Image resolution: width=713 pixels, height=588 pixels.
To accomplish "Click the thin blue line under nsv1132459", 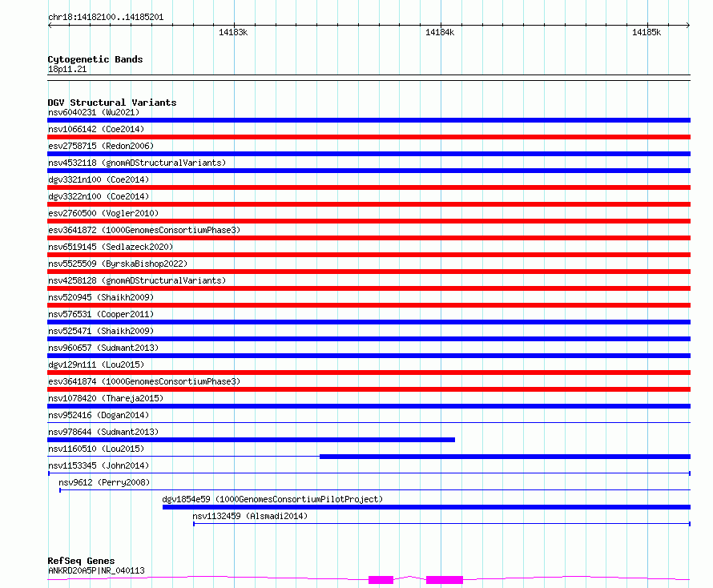I will coord(442,524).
